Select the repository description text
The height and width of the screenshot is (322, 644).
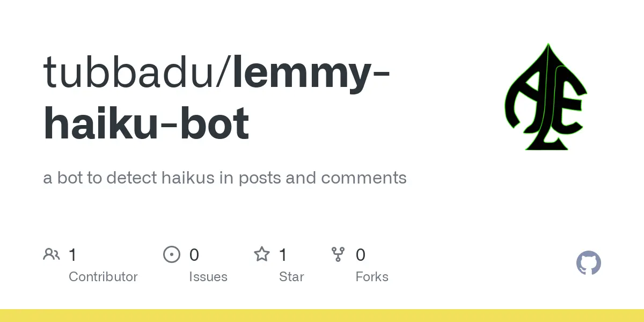click(224, 178)
